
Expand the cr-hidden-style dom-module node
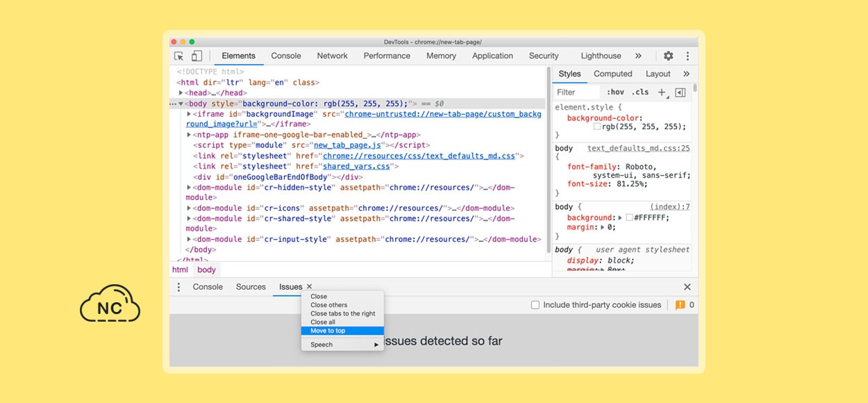190,188
